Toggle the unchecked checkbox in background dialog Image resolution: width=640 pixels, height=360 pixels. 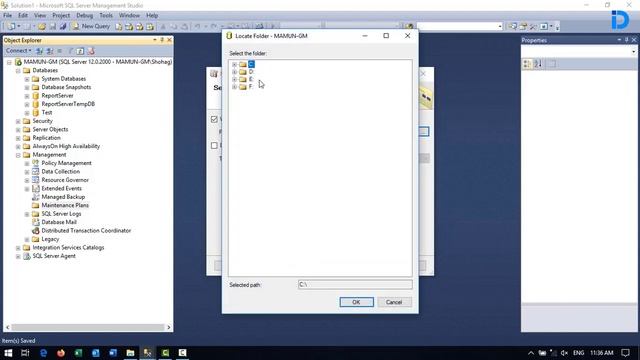coord(214,145)
